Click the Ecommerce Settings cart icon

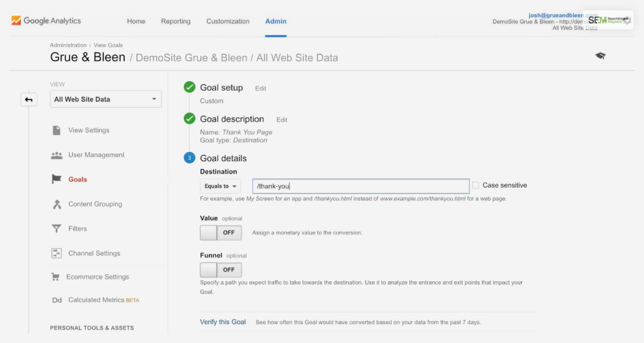click(56, 277)
